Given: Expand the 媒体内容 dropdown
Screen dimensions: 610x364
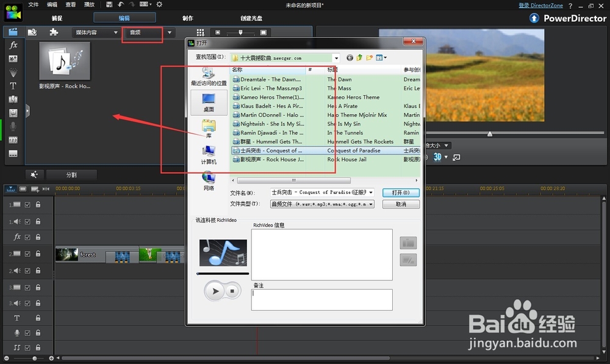Looking at the screenshot, I should pyautogui.click(x=115, y=32).
